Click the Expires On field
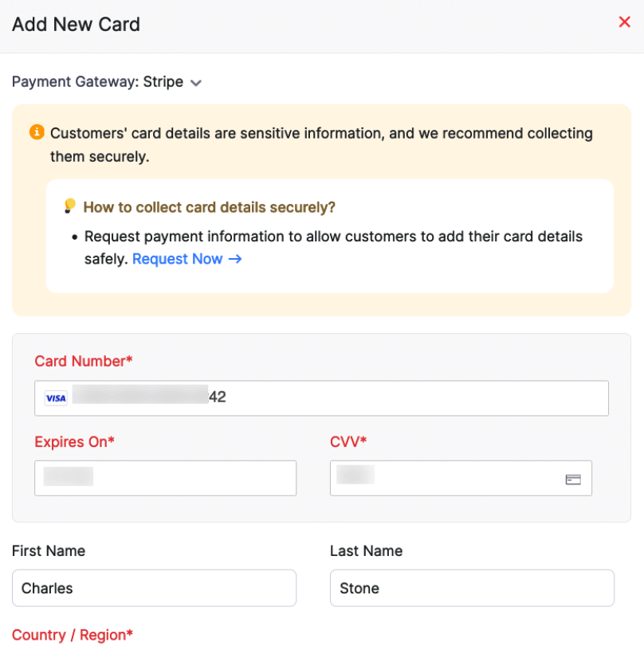644x650 pixels. tap(164, 477)
